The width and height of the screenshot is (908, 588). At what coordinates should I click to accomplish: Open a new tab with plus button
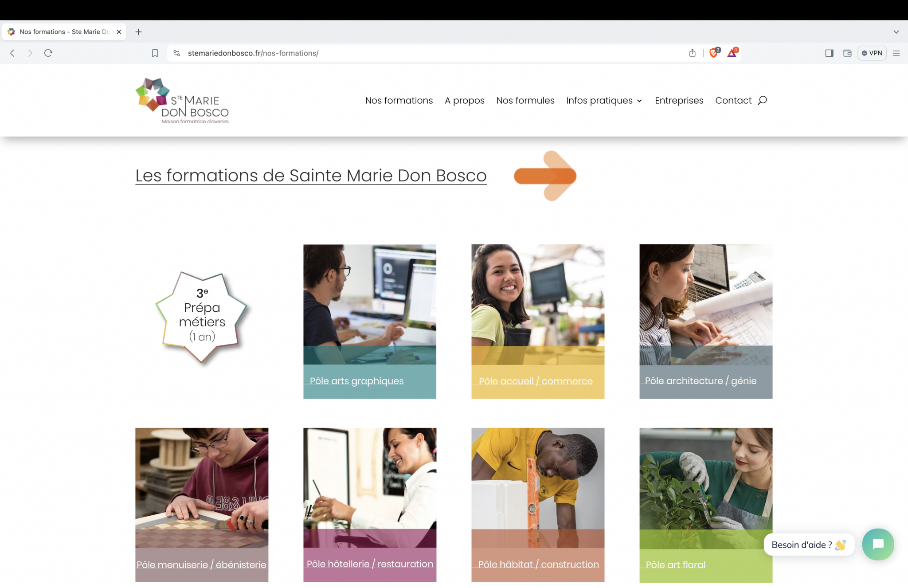coord(139,32)
